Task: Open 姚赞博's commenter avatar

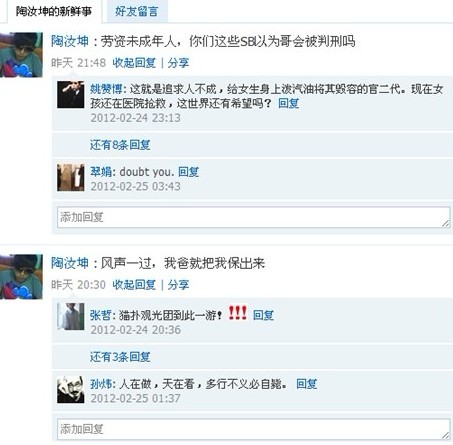Action: tap(70, 95)
